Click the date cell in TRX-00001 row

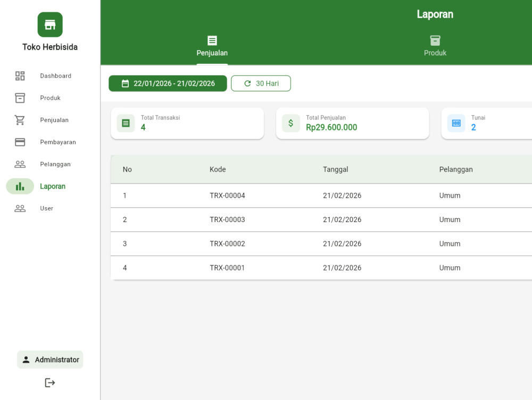click(x=342, y=268)
